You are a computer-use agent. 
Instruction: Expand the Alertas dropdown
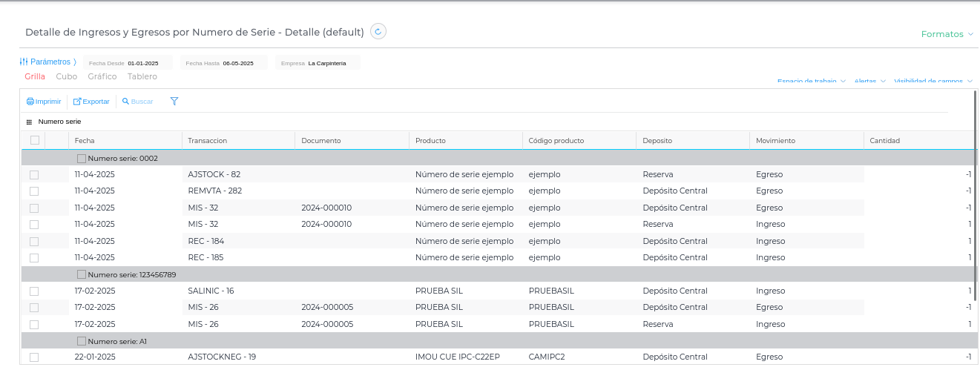[869, 82]
